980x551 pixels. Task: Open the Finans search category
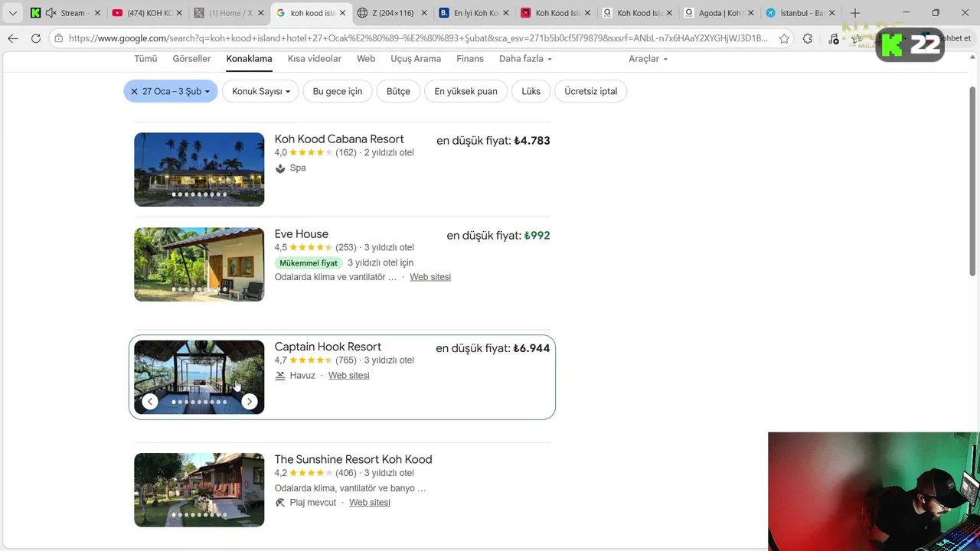[470, 59]
